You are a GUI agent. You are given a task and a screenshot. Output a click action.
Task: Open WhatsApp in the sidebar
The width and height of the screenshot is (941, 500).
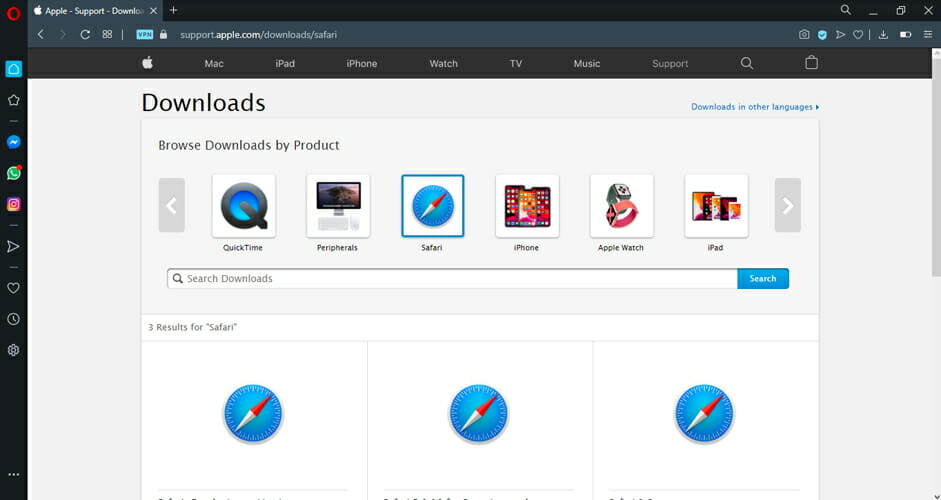click(13, 173)
